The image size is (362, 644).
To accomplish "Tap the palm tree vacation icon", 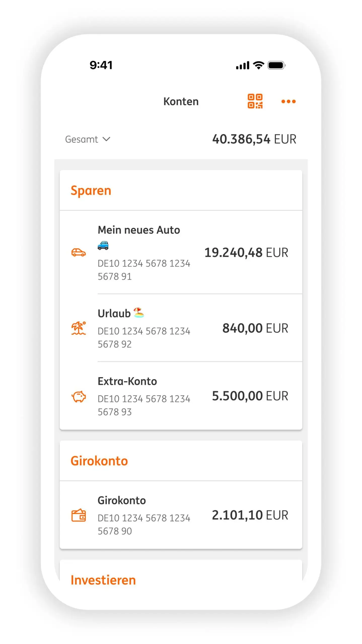I will pos(78,328).
